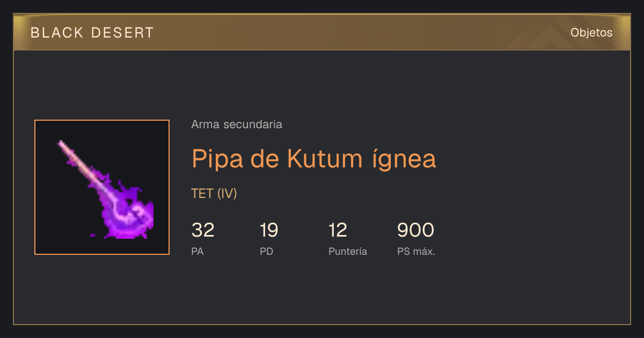Click the Puntería stat label

pyautogui.click(x=348, y=252)
